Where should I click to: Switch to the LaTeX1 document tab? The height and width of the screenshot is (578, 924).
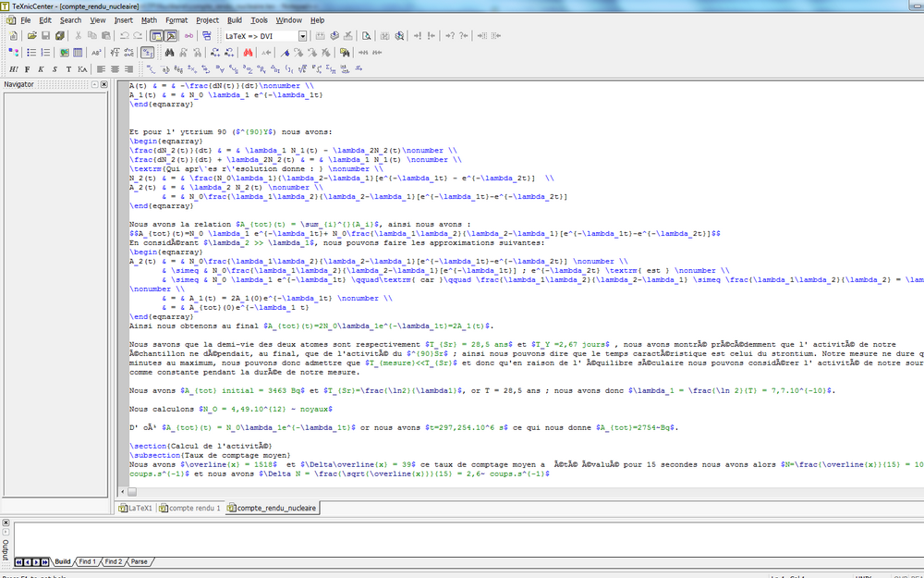(x=136, y=508)
